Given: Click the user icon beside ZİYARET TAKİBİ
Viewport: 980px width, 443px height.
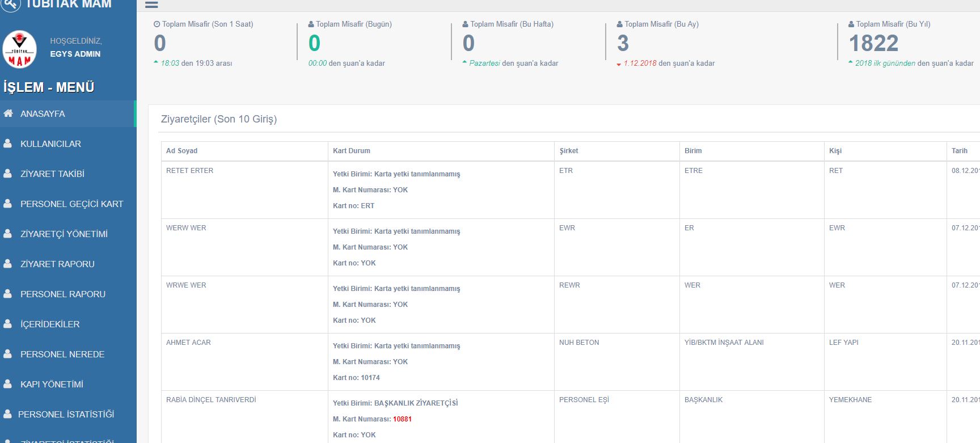Looking at the screenshot, I should [x=8, y=174].
